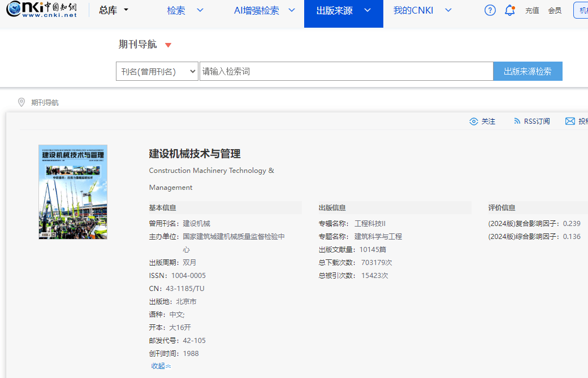Image resolution: width=588 pixels, height=378 pixels.
Task: Click ISSN value 1004-0005
Action: coord(188,276)
